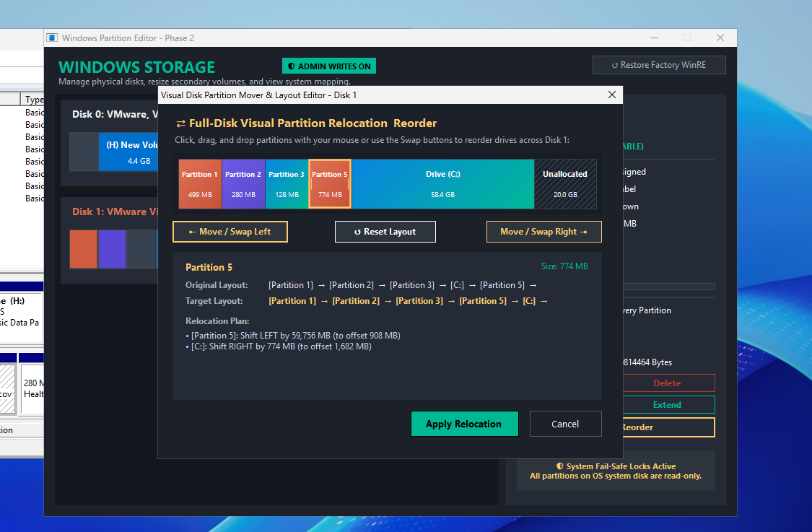Click the yellow-outlined Reorder button in side panel

click(x=668, y=427)
